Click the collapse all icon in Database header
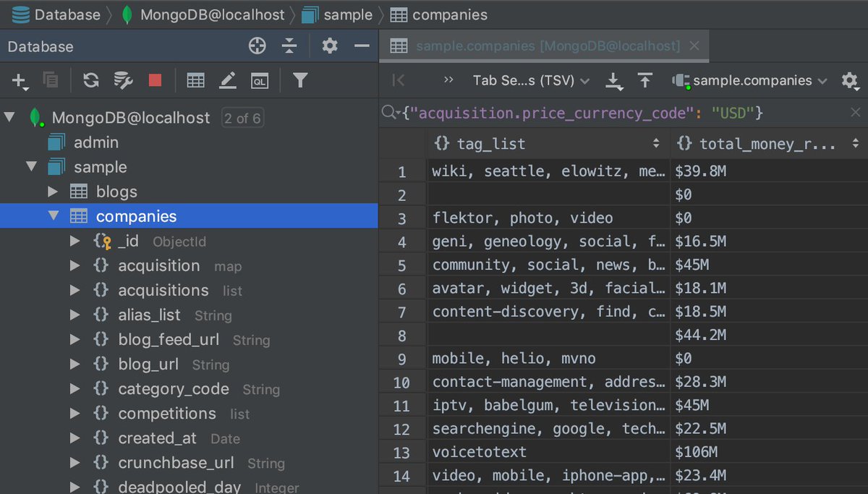This screenshot has height=494, width=868. coord(289,46)
